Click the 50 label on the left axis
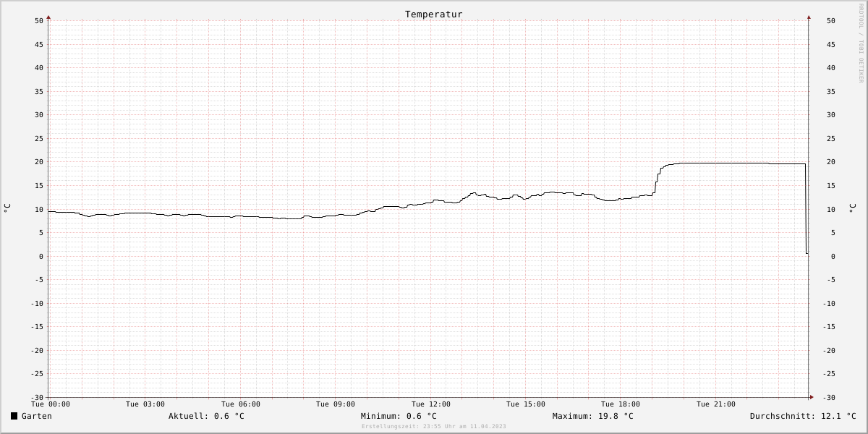 tap(39, 21)
